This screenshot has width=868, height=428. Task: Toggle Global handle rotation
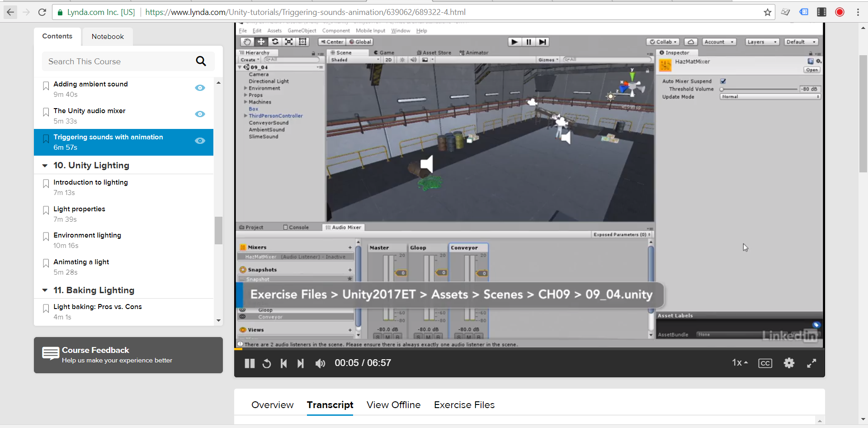pyautogui.click(x=360, y=42)
